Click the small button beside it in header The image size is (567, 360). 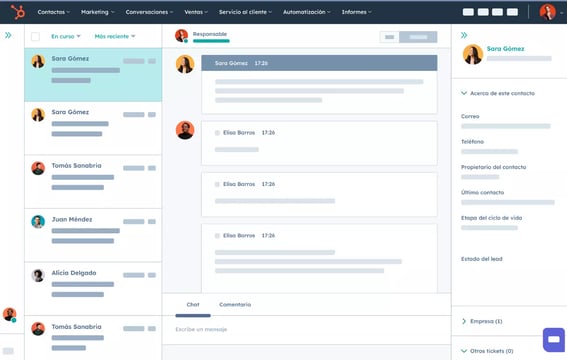pyautogui.click(x=389, y=37)
